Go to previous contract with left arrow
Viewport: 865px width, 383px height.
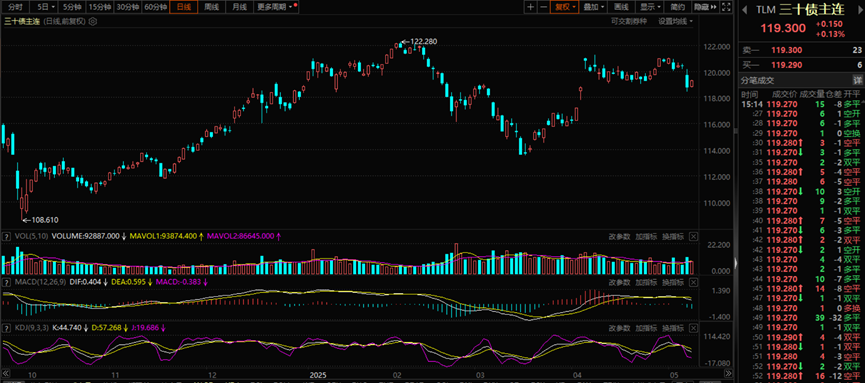[744, 9]
